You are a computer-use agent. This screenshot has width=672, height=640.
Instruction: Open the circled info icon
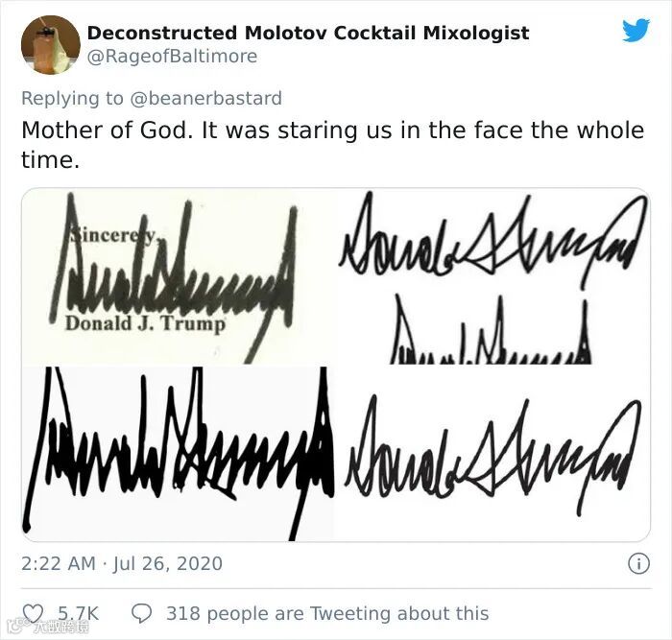[x=637, y=564]
